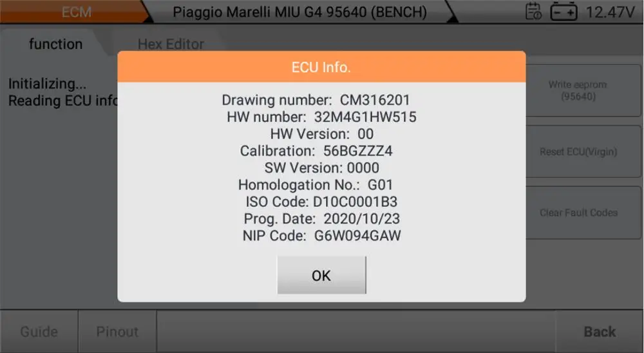Screen dimensions: 644x353
Task: Open the ECM breadcrumb section
Action: [77, 12]
